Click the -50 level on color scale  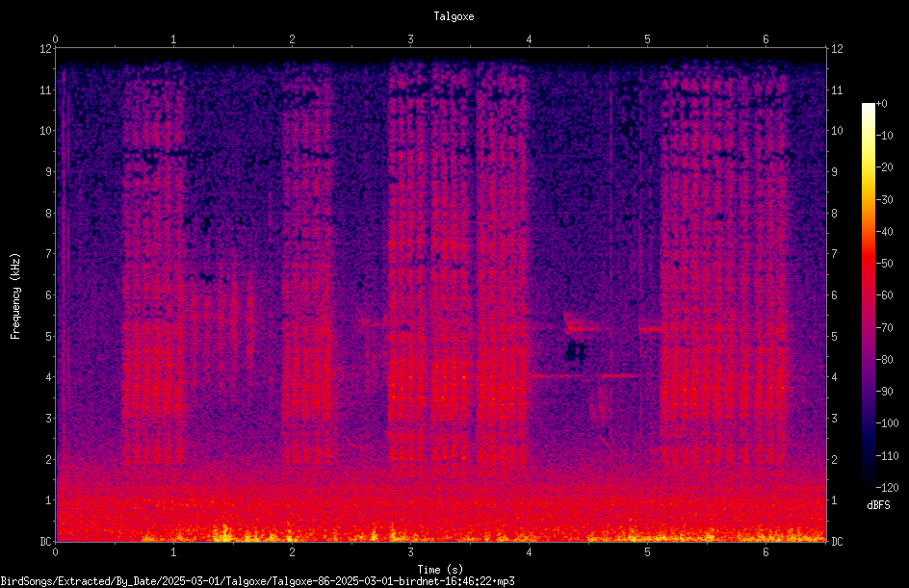point(885,263)
